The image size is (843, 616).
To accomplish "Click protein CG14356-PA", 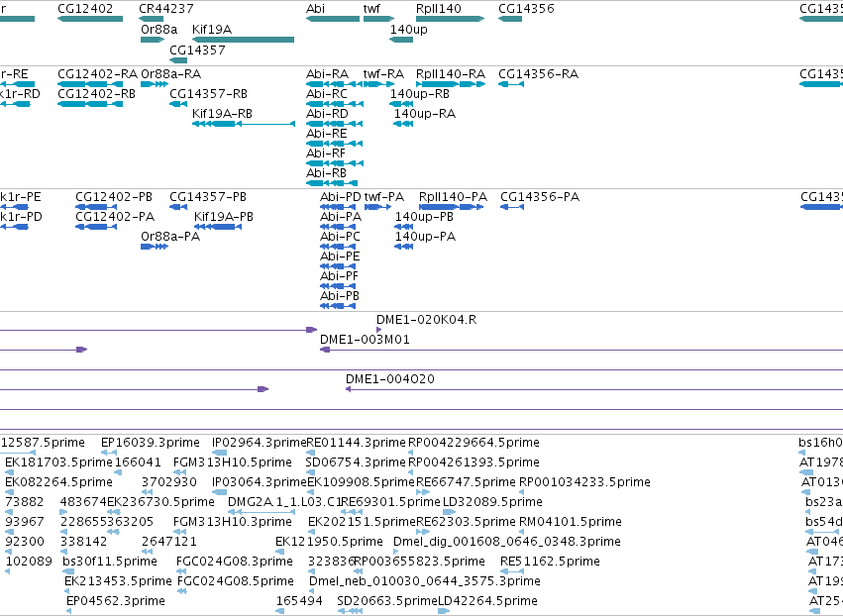I will point(512,207).
